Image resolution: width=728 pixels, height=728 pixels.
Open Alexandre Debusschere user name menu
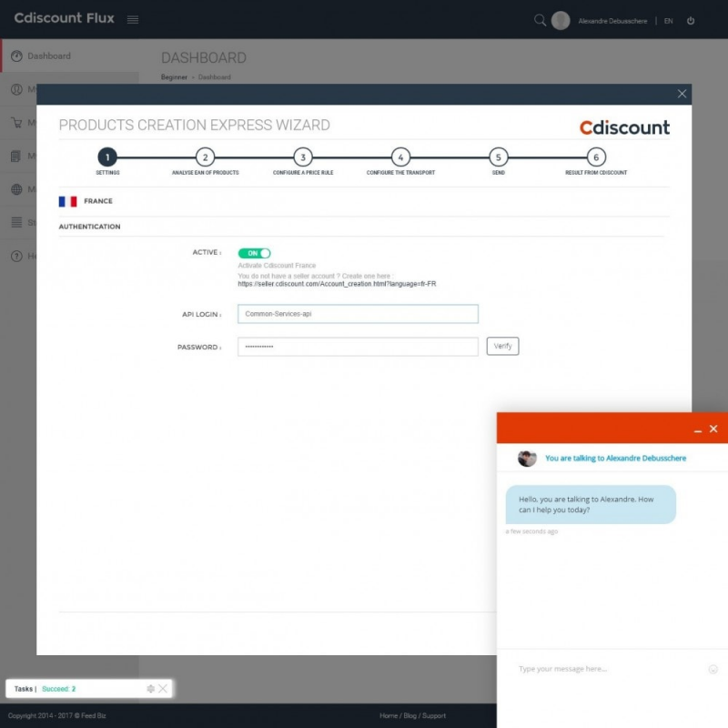612,21
